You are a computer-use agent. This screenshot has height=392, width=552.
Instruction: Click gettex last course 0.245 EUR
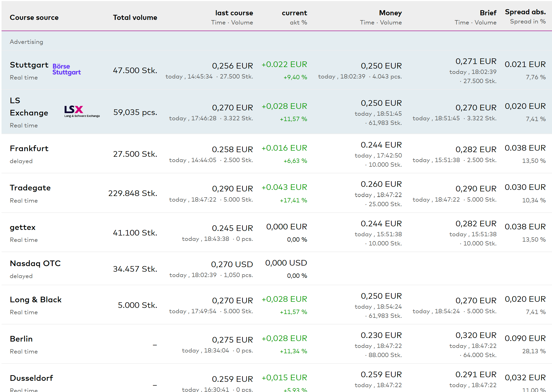(232, 228)
